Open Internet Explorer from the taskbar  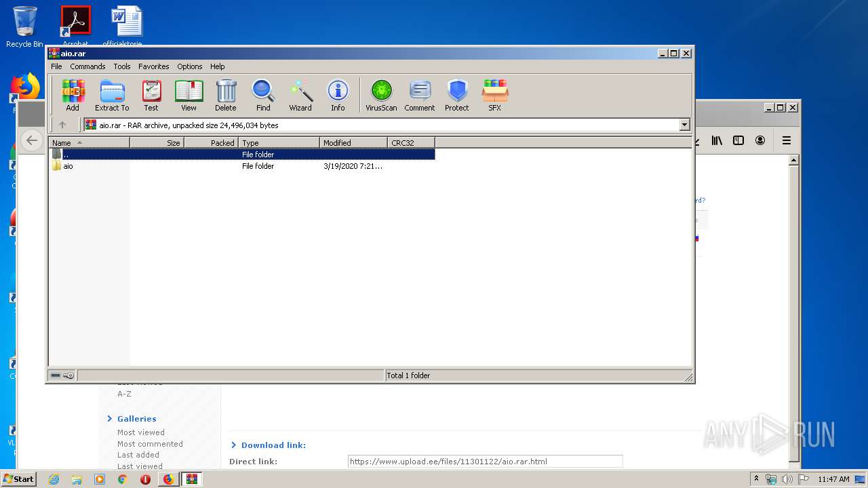pyautogui.click(x=54, y=479)
